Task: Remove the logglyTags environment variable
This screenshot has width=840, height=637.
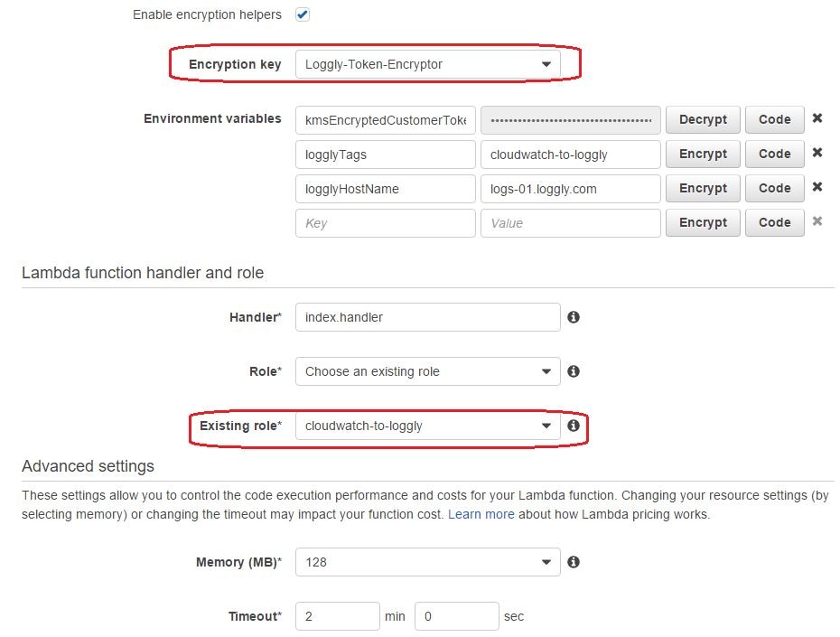Action: pos(817,154)
